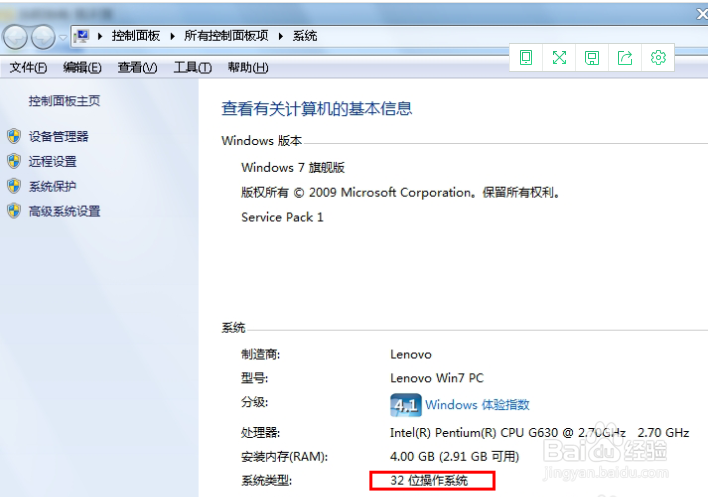Click the shield icon beside 系统保护

pos(14,186)
